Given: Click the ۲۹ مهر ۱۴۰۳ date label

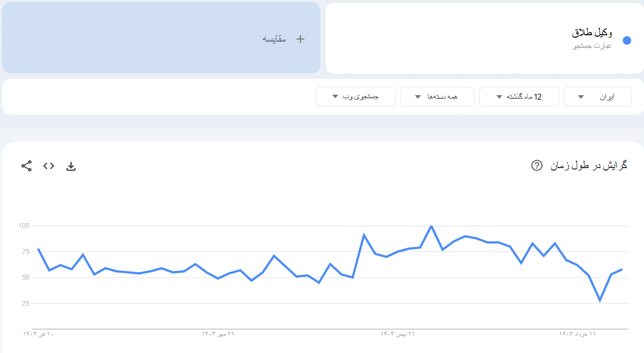Looking at the screenshot, I should [x=218, y=334].
